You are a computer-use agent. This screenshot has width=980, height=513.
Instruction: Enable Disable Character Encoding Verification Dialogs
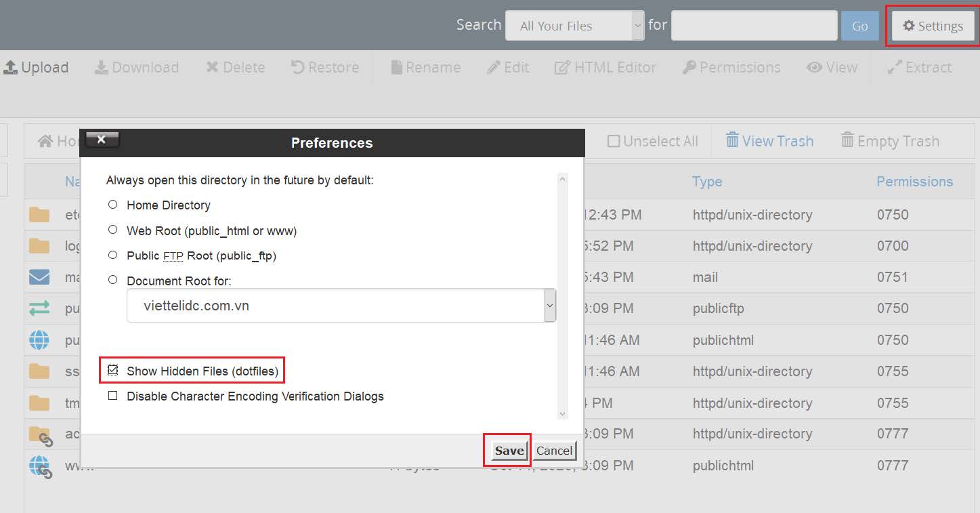[113, 396]
